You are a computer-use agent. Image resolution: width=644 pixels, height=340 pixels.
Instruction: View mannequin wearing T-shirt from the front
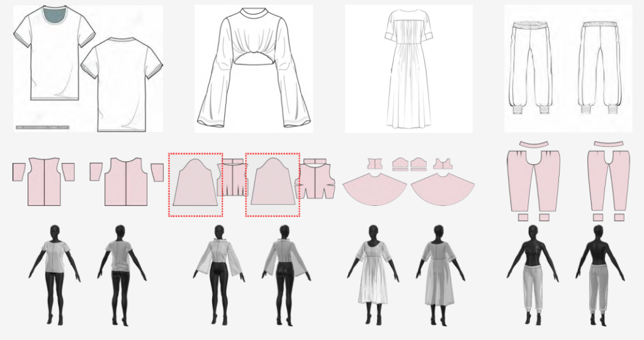pyautogui.click(x=55, y=275)
